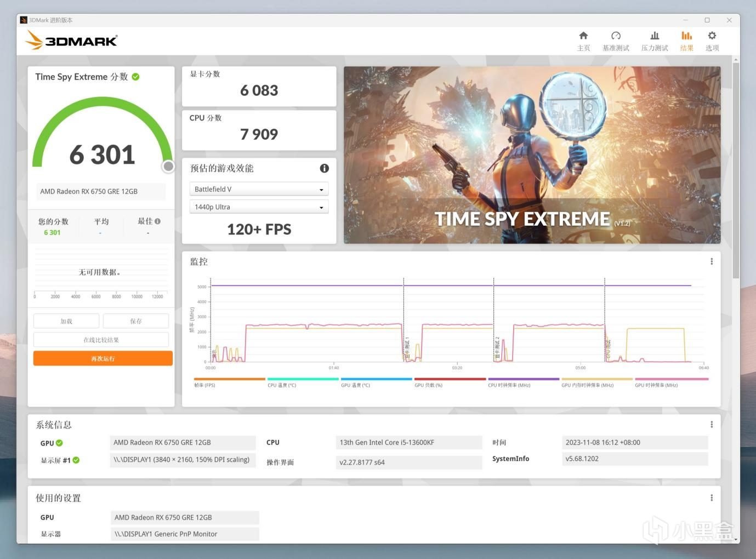Click the info icon next to 最佳
756x559 pixels.
coord(158,221)
